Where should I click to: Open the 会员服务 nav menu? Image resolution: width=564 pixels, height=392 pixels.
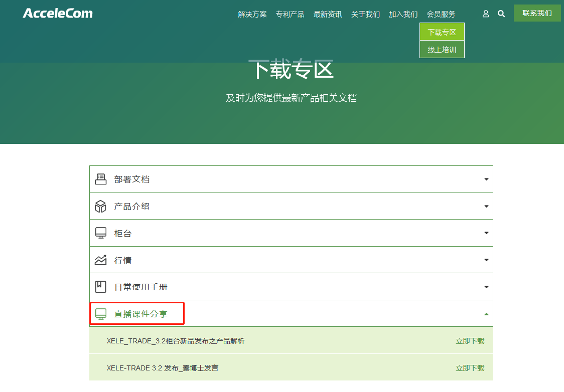pyautogui.click(x=441, y=15)
